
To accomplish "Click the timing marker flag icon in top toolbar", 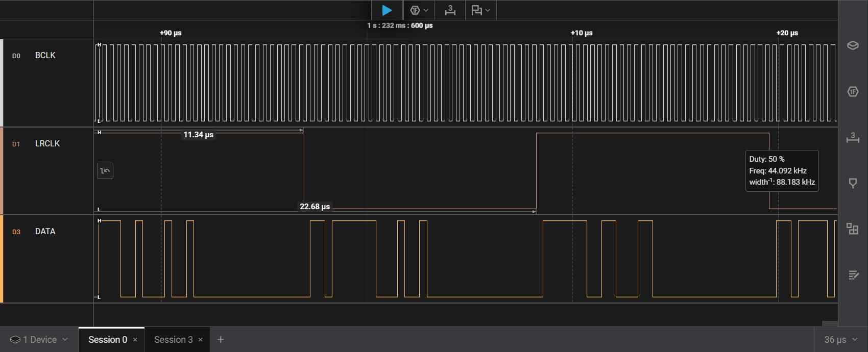I will 476,10.
